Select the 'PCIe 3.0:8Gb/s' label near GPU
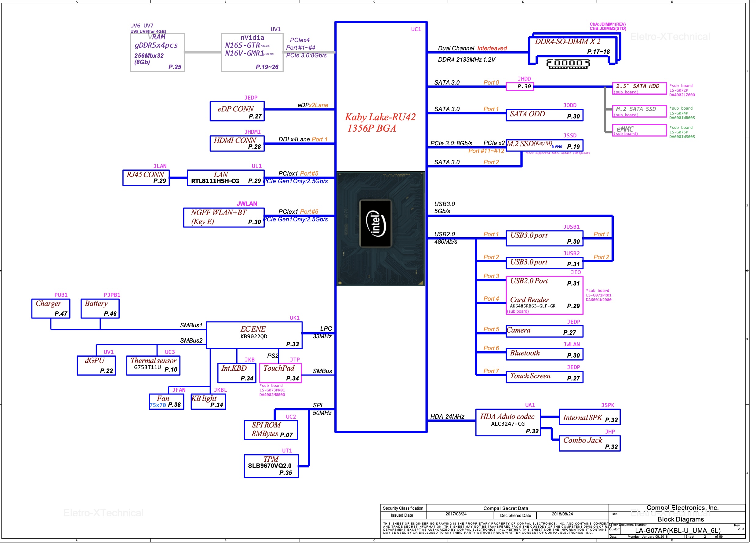 coord(306,55)
